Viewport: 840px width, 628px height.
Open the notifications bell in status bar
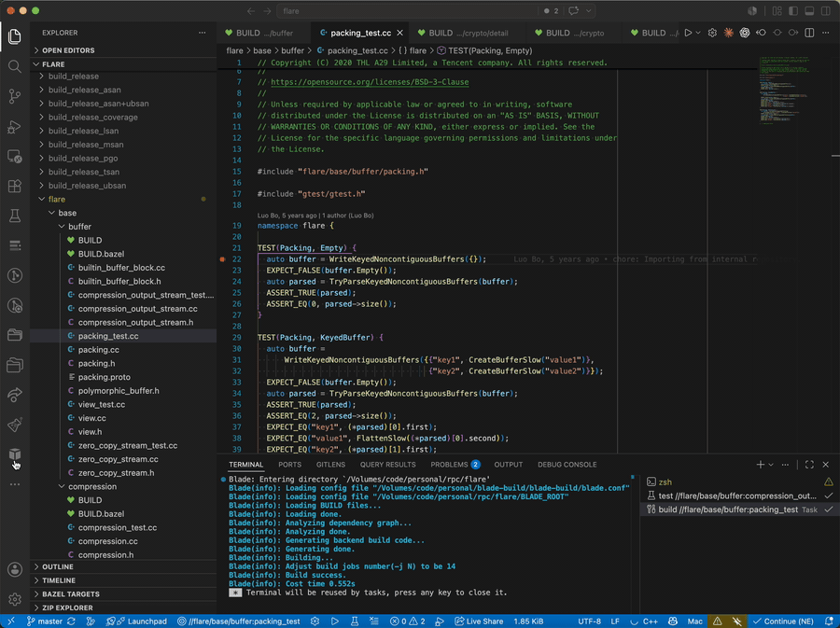(x=830, y=621)
